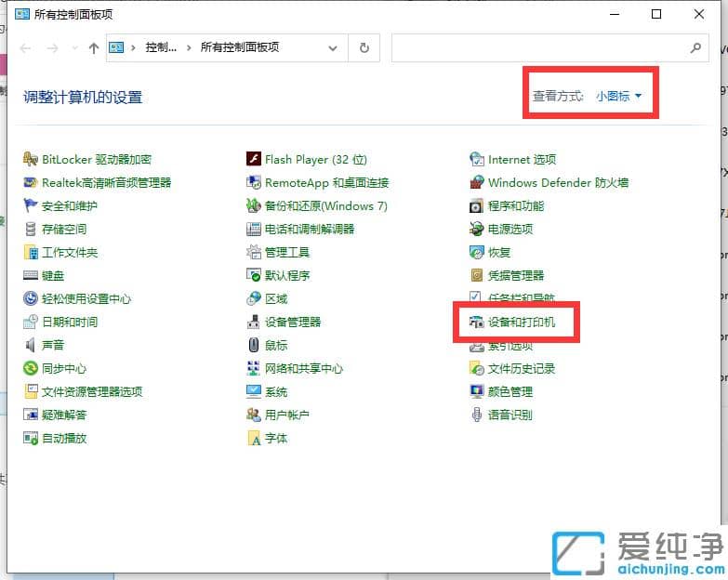
Task: Open the recent locations dropdown next to forward
Action: (74, 48)
